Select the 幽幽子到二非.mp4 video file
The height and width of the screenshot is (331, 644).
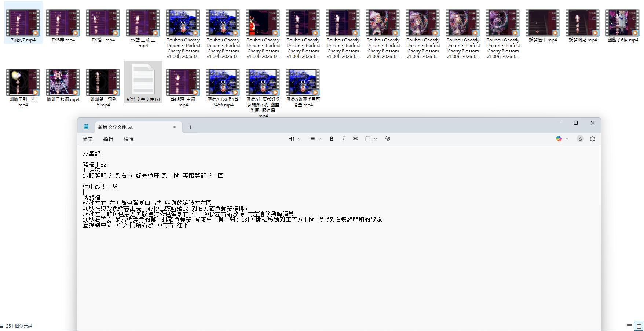coord(23,88)
